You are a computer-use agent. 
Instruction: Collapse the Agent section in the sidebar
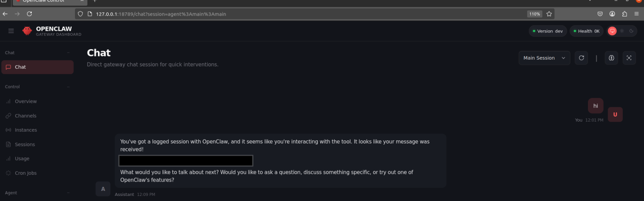coord(69,193)
